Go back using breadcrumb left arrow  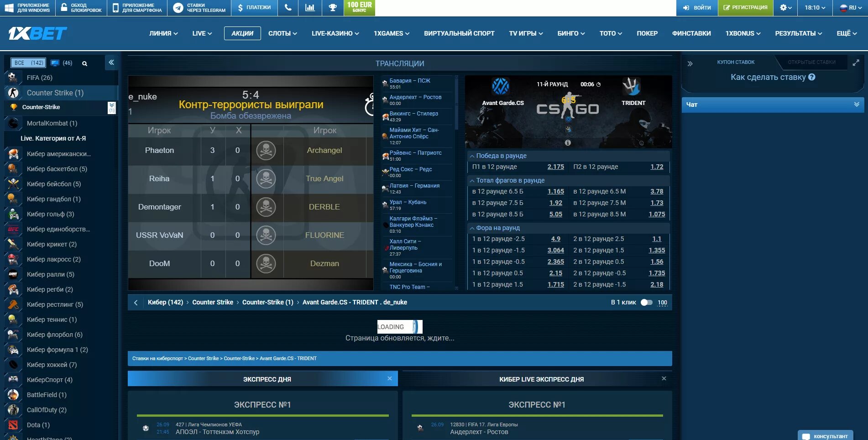click(x=136, y=303)
